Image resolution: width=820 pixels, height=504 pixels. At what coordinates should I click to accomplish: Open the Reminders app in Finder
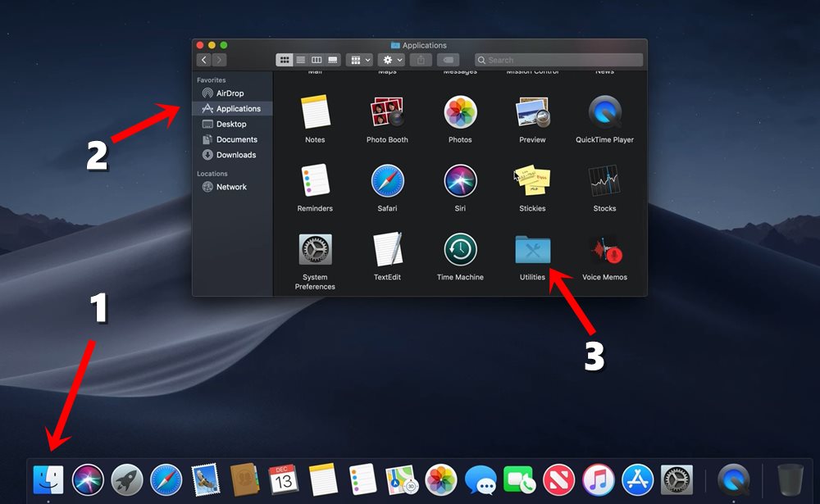click(x=315, y=180)
